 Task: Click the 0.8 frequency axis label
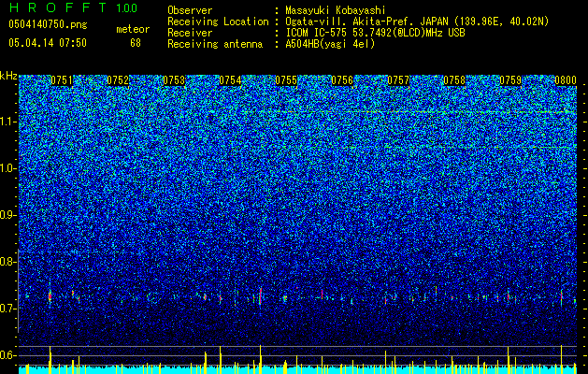pyautogui.click(x=7, y=262)
